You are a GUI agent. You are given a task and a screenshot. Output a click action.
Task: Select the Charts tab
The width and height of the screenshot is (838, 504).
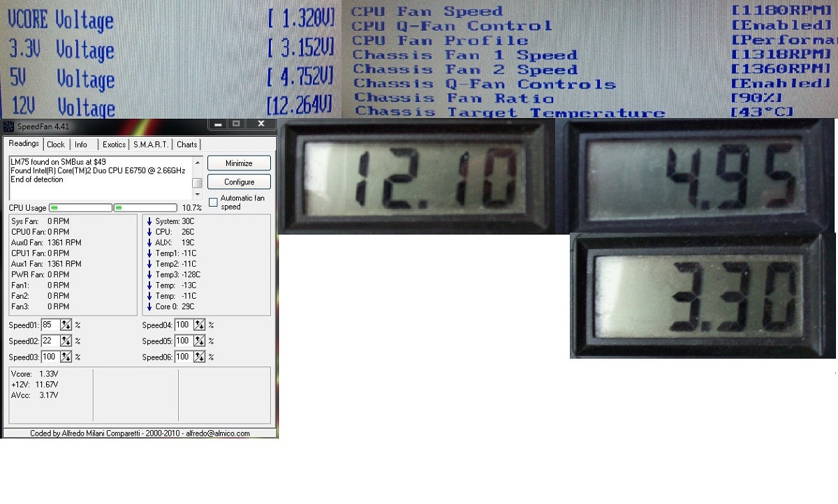click(x=187, y=144)
